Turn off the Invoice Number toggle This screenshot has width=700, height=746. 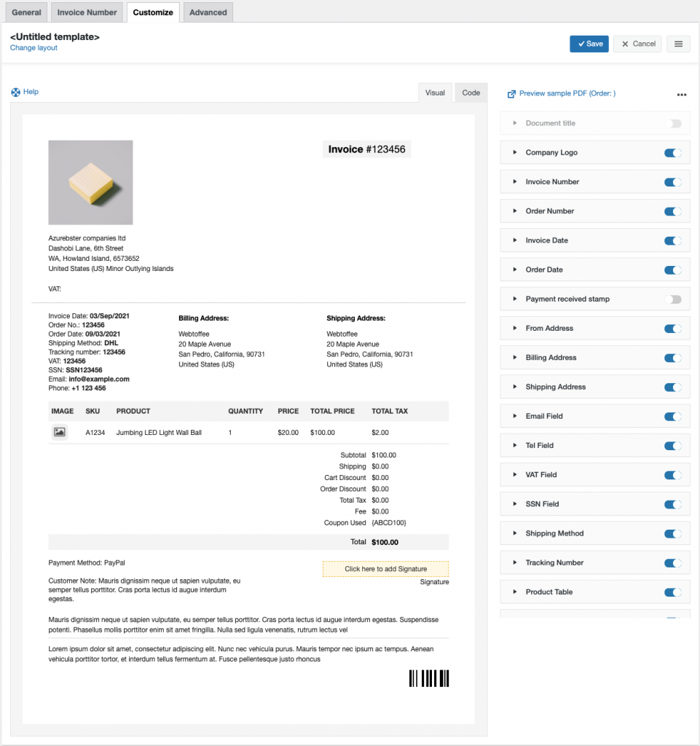(673, 182)
